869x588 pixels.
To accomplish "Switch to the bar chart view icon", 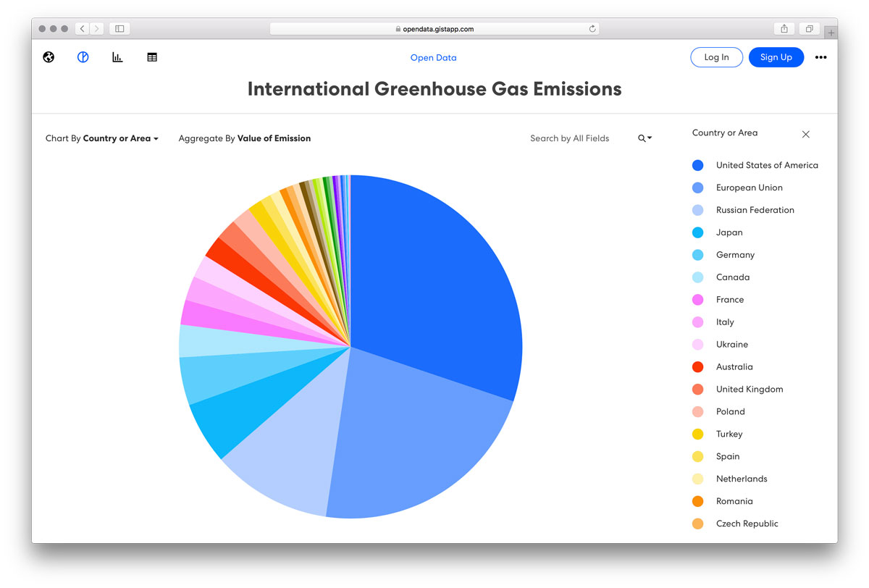I will (117, 57).
